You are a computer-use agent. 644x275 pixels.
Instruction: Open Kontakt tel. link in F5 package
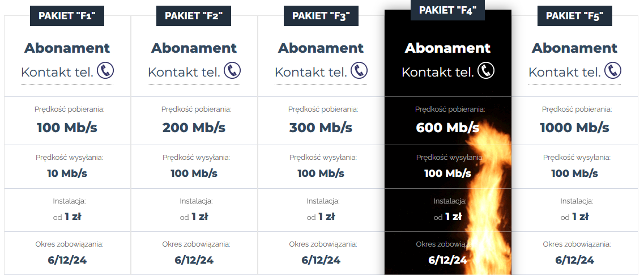tap(564, 73)
